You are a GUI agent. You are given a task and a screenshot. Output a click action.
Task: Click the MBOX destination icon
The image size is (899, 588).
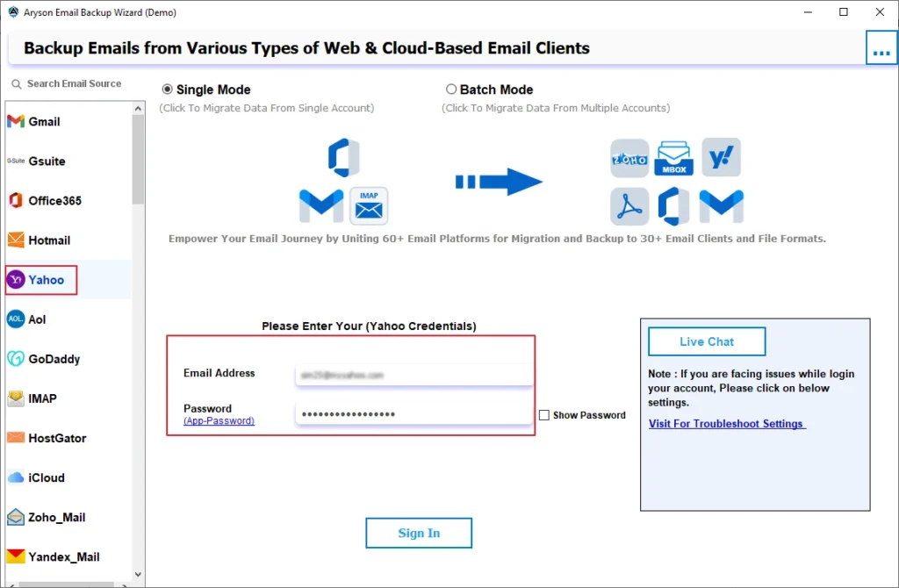[x=674, y=158]
